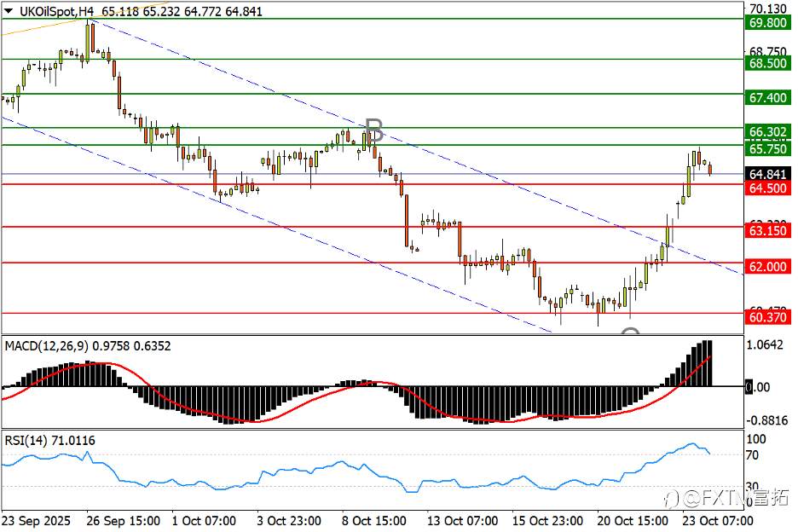Screen dimensions: 798x532
Task: Click the MACD scale value 1.0642
Action: pyautogui.click(x=765, y=345)
